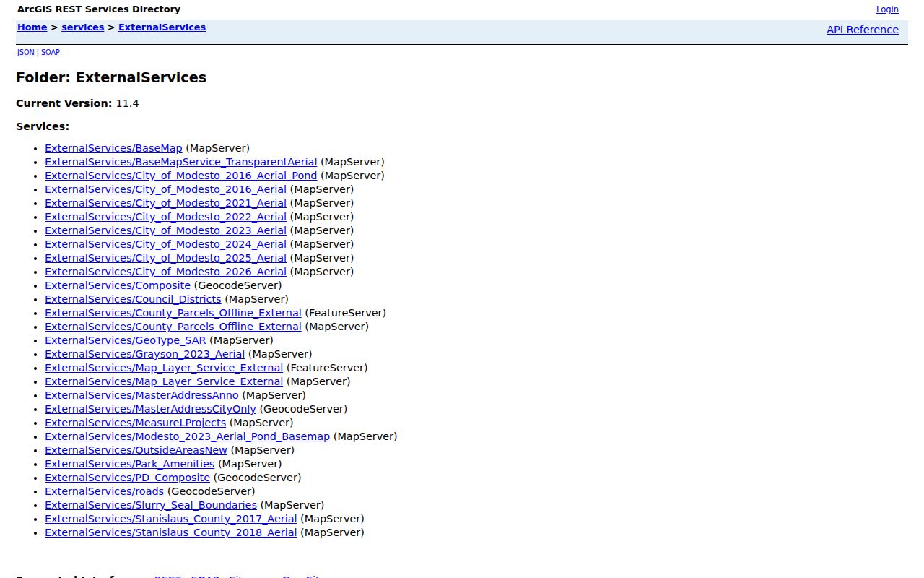Open MeasureLProjects service
The image size is (924, 578).
135,423
